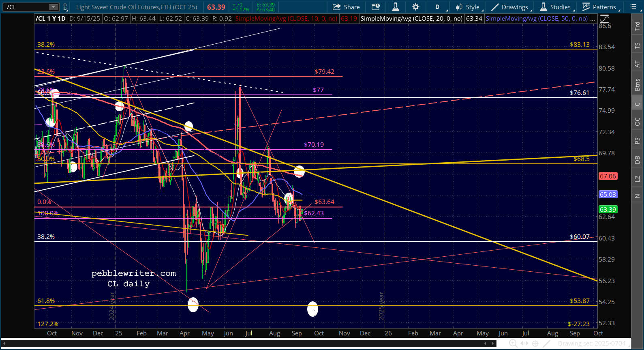Expand the D timeframe dropdown
Image resolution: width=644 pixels, height=350 pixels.
[440, 7]
